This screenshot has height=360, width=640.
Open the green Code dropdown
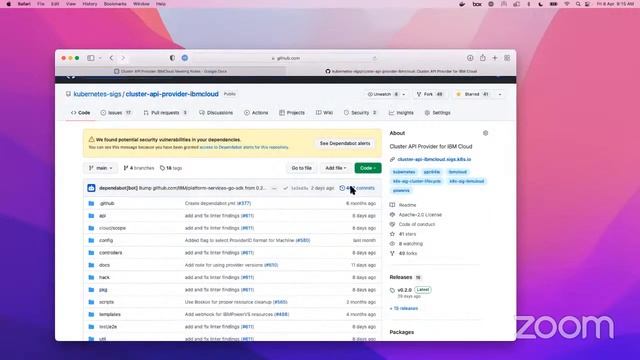pos(368,168)
